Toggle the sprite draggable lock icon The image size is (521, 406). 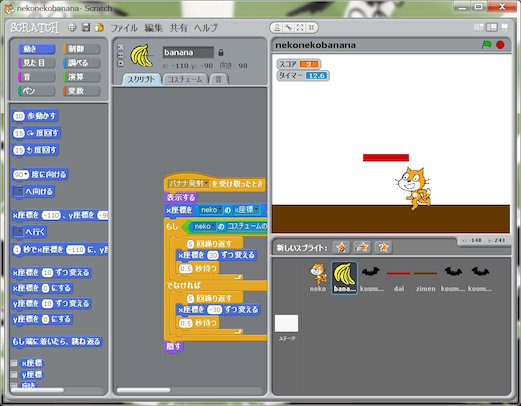tap(221, 53)
